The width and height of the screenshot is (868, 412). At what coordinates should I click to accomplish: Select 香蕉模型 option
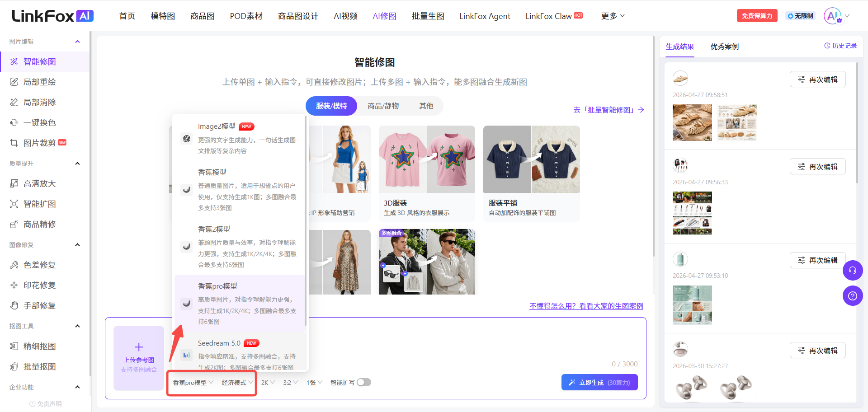pos(239,190)
